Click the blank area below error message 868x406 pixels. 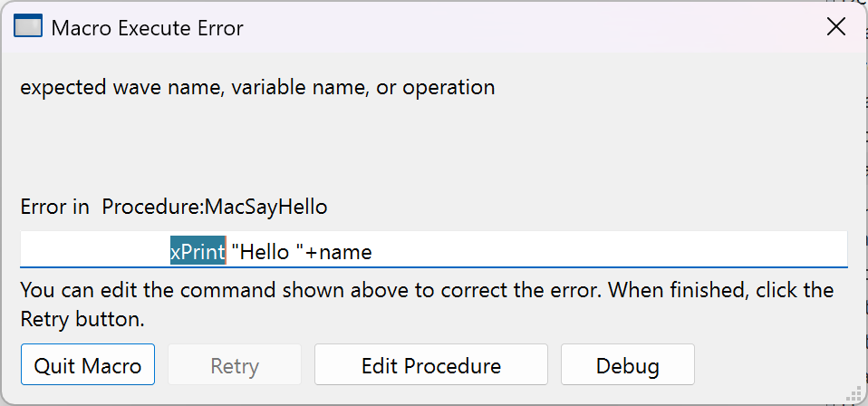point(362,145)
